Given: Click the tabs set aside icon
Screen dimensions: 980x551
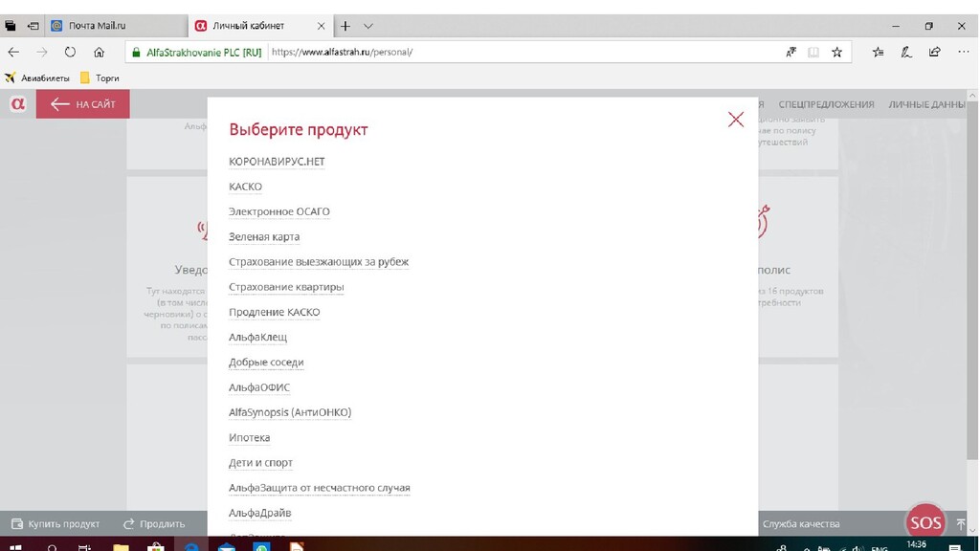Looking at the screenshot, I should pos(11,26).
